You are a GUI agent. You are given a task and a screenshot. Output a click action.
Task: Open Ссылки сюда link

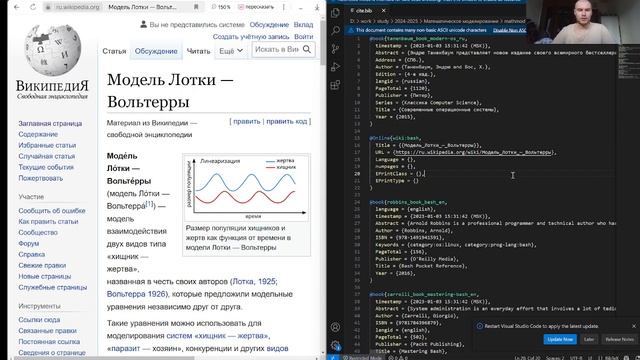coord(39,320)
